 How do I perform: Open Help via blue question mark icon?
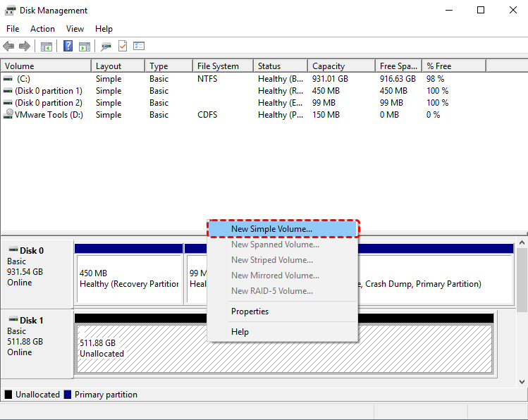[68, 47]
